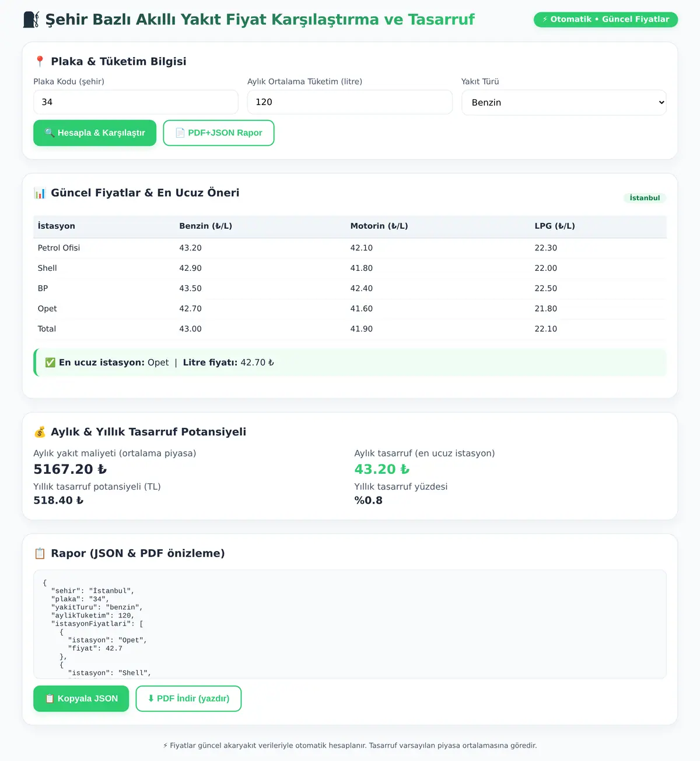
Task: Select the Opet station name in the table
Action: pos(47,309)
